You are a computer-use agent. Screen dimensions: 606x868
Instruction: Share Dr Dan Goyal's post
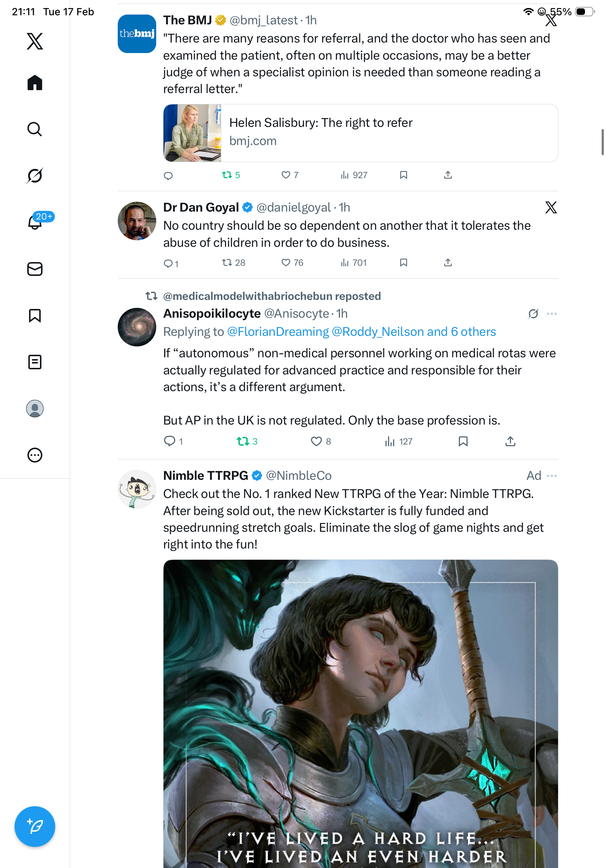pyautogui.click(x=448, y=263)
